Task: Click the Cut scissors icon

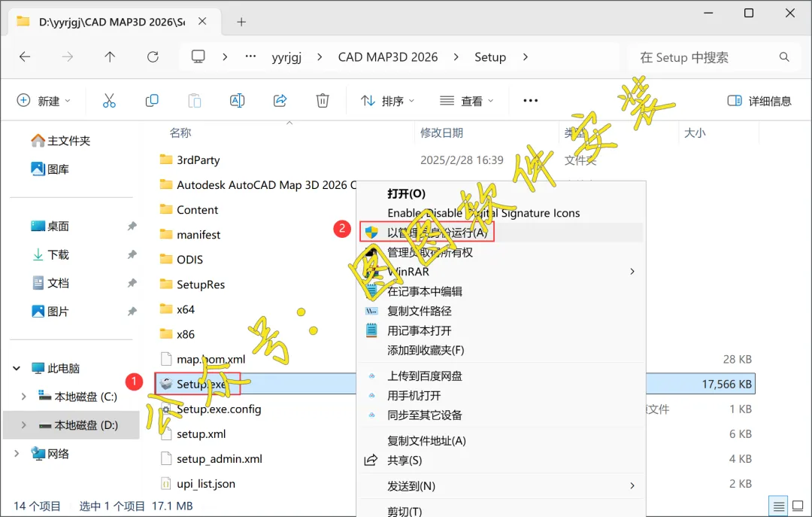Action: tap(109, 101)
